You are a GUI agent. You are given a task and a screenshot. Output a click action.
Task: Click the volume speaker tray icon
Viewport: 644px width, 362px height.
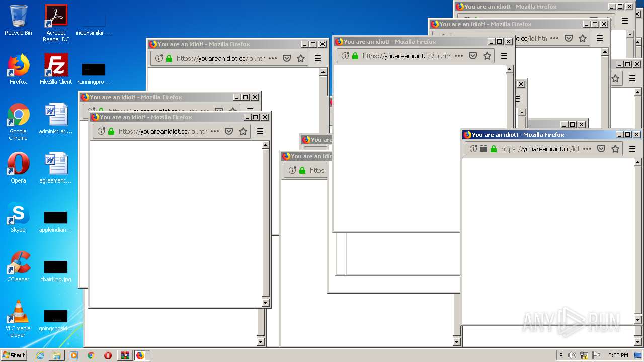coord(572,355)
